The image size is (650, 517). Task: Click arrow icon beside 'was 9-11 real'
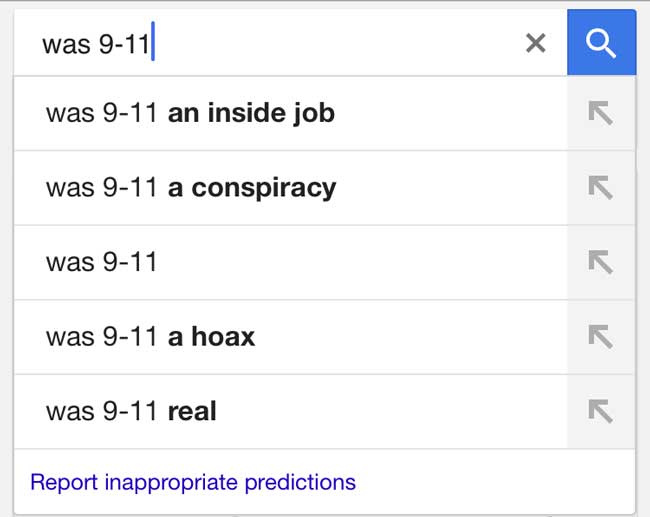pyautogui.click(x=600, y=411)
